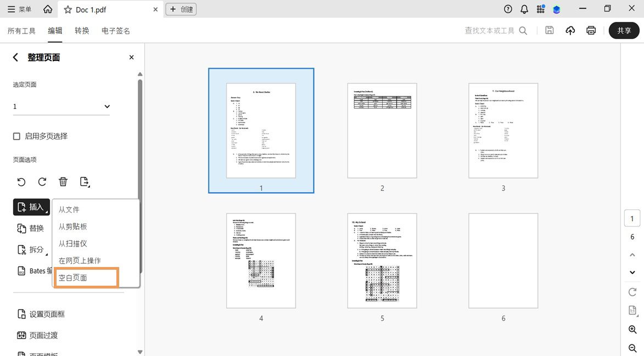Rotate the selected page clockwise
This screenshot has width=644, height=356.
click(42, 181)
